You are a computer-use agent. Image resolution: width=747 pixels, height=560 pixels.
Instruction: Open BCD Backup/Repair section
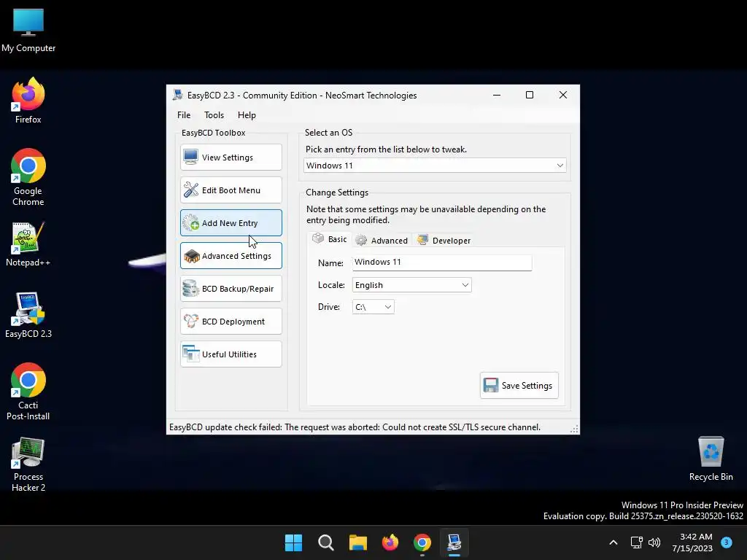pyautogui.click(x=231, y=289)
